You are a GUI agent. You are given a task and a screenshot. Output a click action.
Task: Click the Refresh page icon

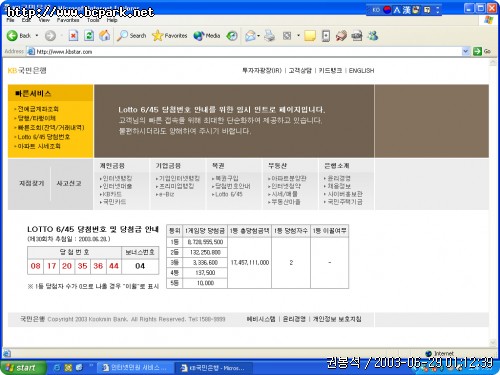89,35
